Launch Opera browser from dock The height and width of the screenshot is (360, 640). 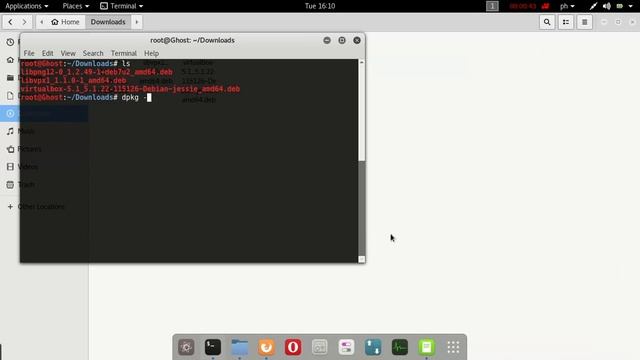pos(293,347)
